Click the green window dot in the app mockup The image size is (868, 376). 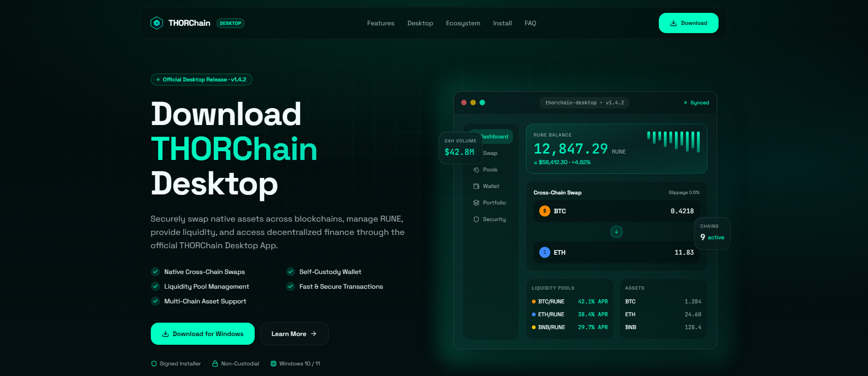click(482, 103)
